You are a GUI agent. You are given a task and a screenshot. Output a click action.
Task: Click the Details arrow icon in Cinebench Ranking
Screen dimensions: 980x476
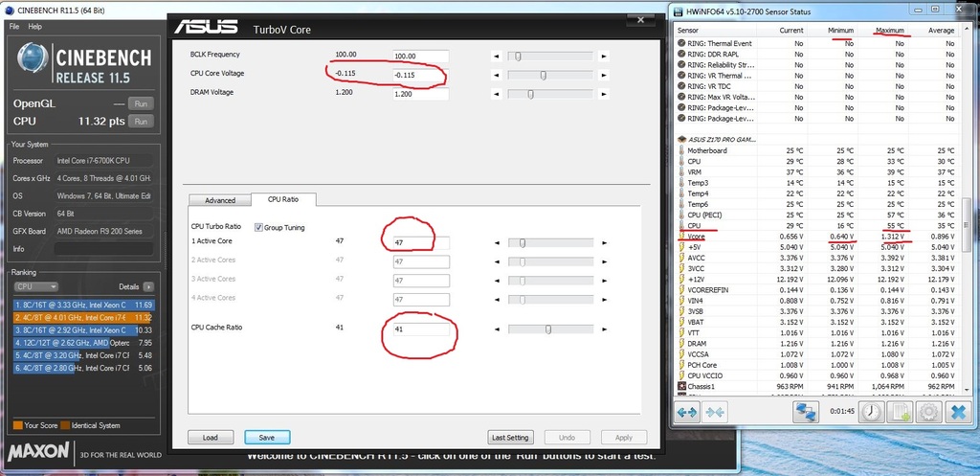click(x=148, y=286)
